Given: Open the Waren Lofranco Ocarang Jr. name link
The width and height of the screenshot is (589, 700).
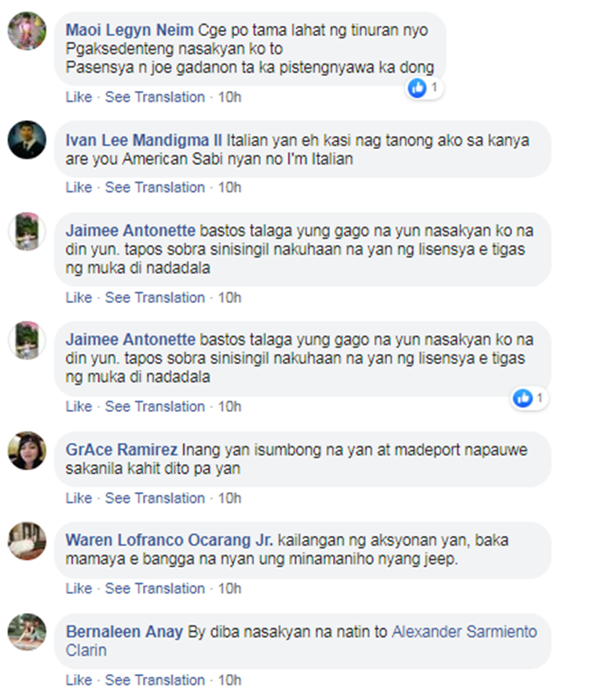Looking at the screenshot, I should pos(170,540).
